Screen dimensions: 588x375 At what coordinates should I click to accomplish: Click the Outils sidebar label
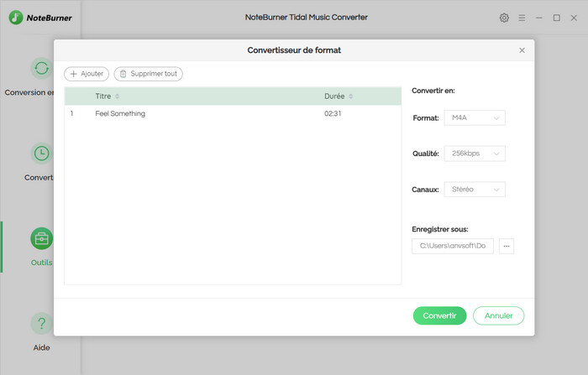coord(41,263)
